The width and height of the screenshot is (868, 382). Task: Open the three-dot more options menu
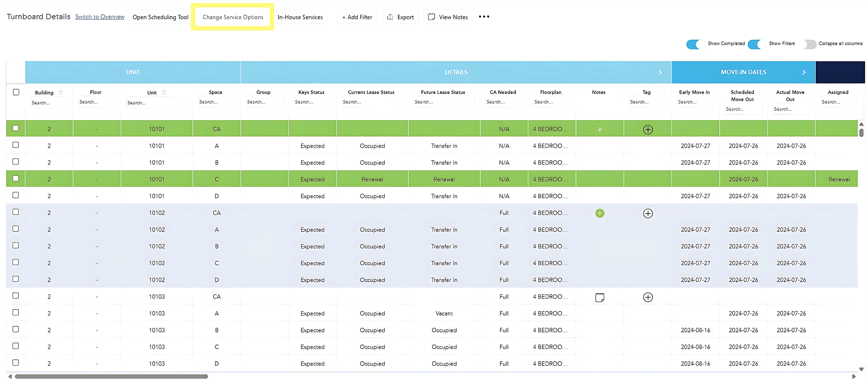(484, 17)
